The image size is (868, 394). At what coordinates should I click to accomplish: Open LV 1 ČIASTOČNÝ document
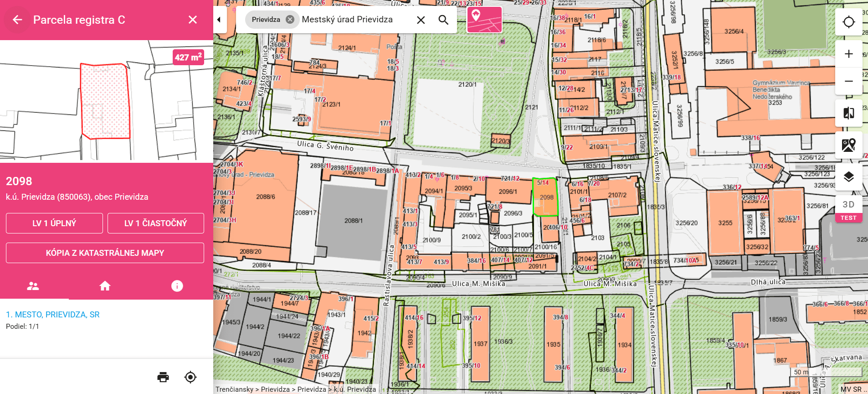pyautogui.click(x=155, y=223)
